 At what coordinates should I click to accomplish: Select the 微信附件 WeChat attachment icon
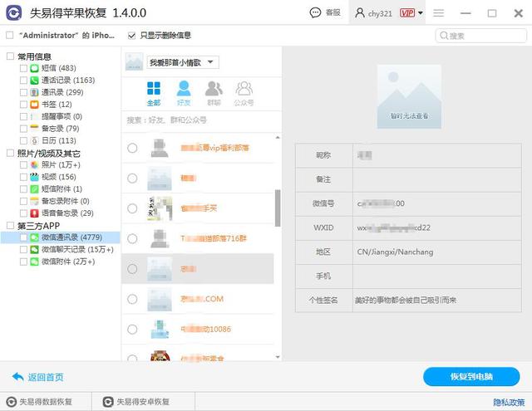pos(34,262)
